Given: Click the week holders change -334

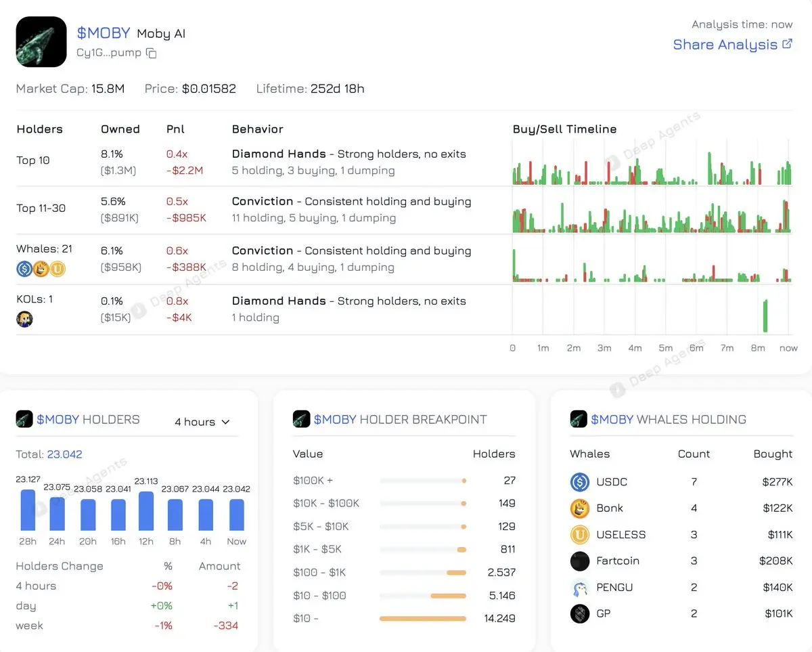Looking at the screenshot, I should 226,626.
